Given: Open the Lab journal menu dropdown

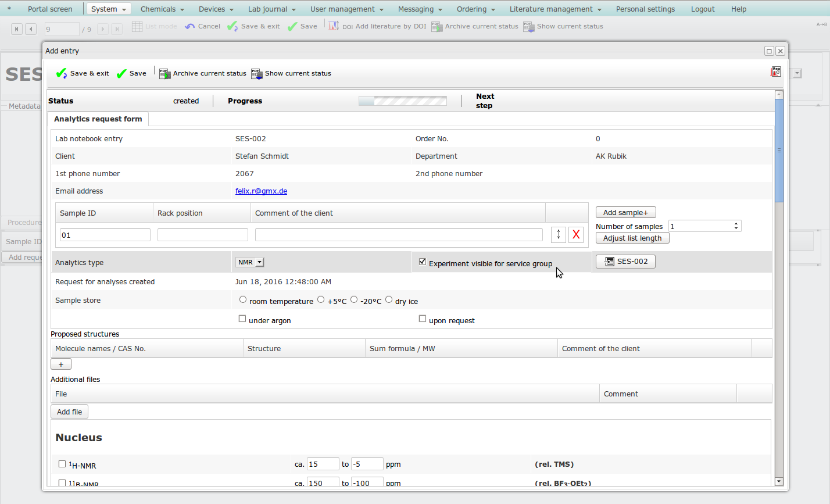Looking at the screenshot, I should tap(271, 9).
